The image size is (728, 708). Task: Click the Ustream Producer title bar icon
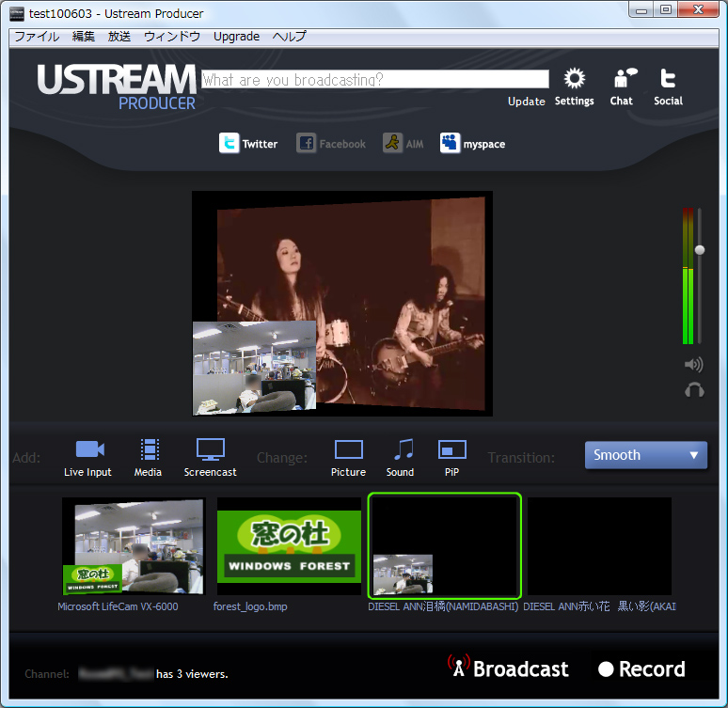(x=17, y=13)
